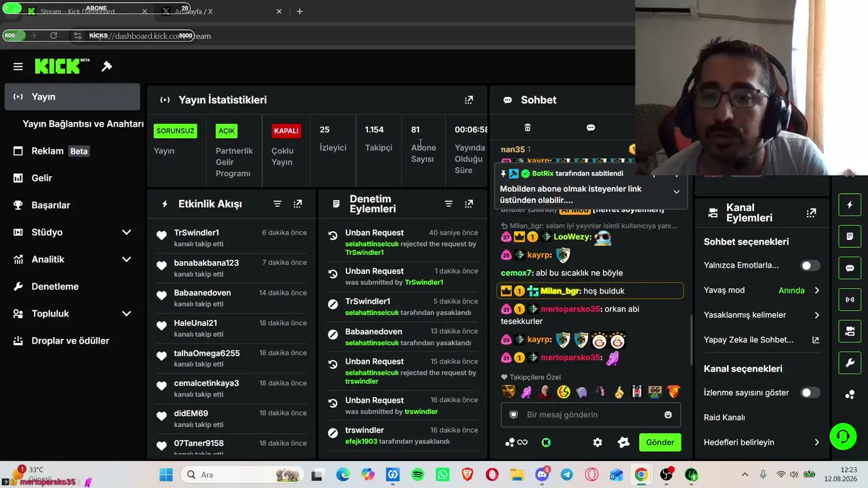Click the SORUNSUZ stream status badge

[x=176, y=131]
